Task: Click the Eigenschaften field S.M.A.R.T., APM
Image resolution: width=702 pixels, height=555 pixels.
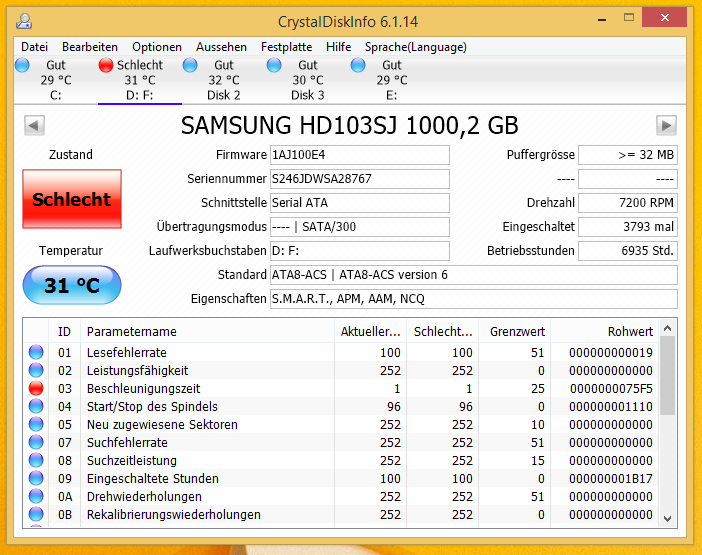Action: click(474, 299)
